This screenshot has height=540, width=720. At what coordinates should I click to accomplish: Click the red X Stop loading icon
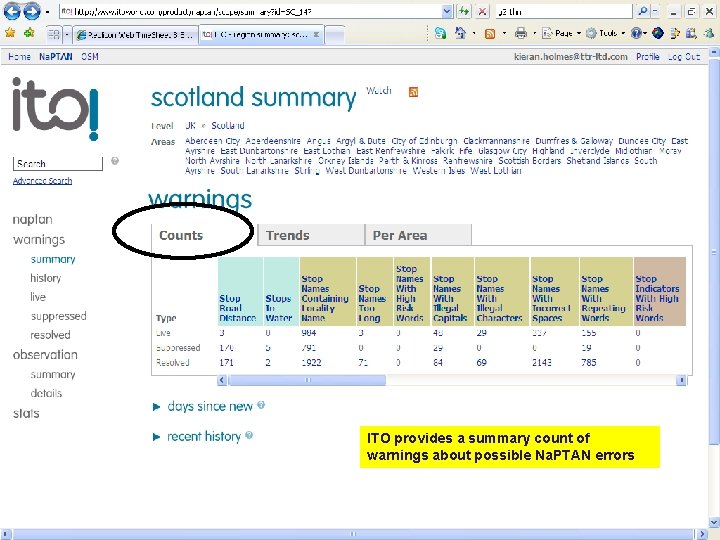tap(482, 11)
